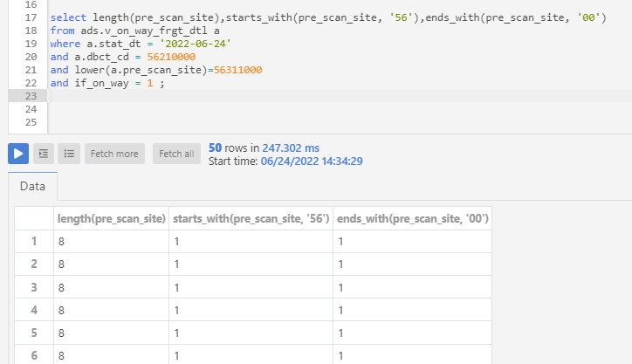
Task: Click the length(pre_scan_site) column header
Action: click(111, 218)
